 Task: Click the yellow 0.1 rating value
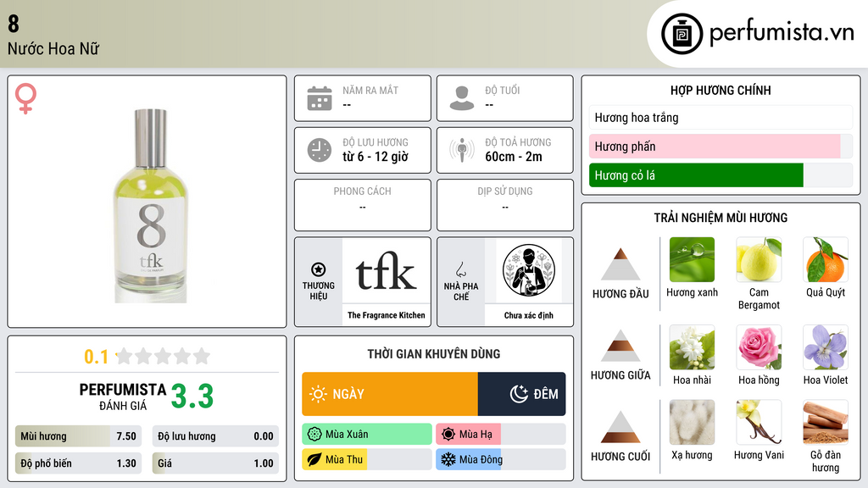click(x=97, y=357)
